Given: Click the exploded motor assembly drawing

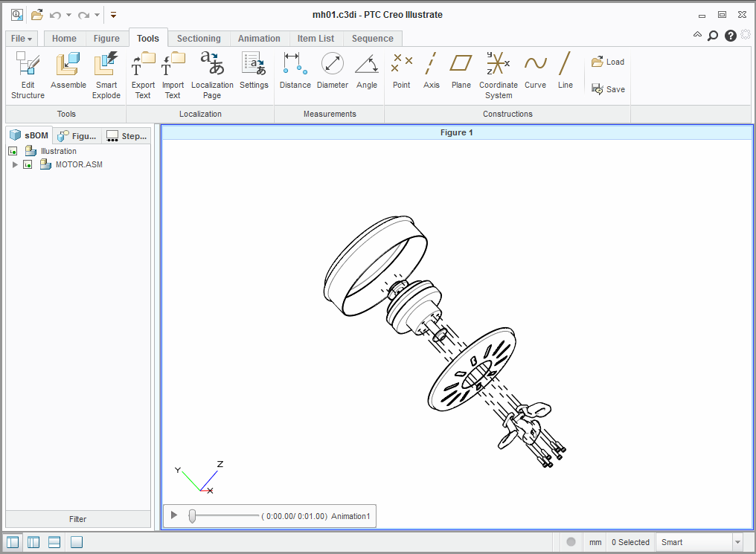Looking at the screenshot, I should pos(444,341).
